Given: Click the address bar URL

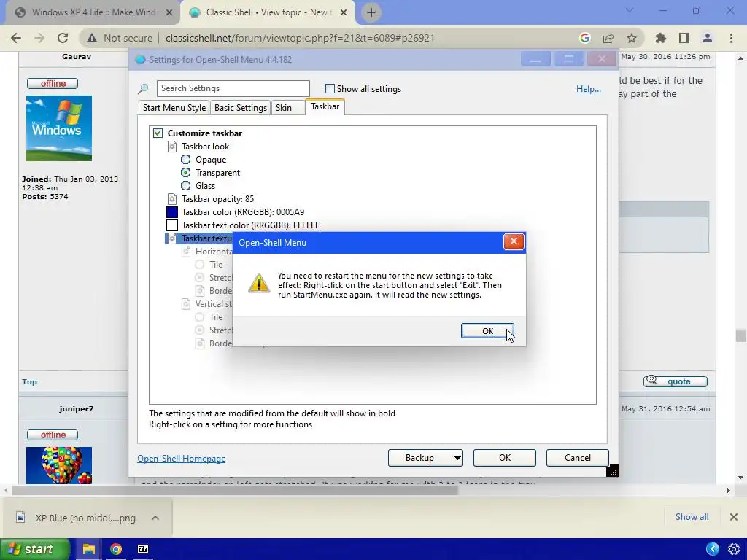Looking at the screenshot, I should pos(300,38).
